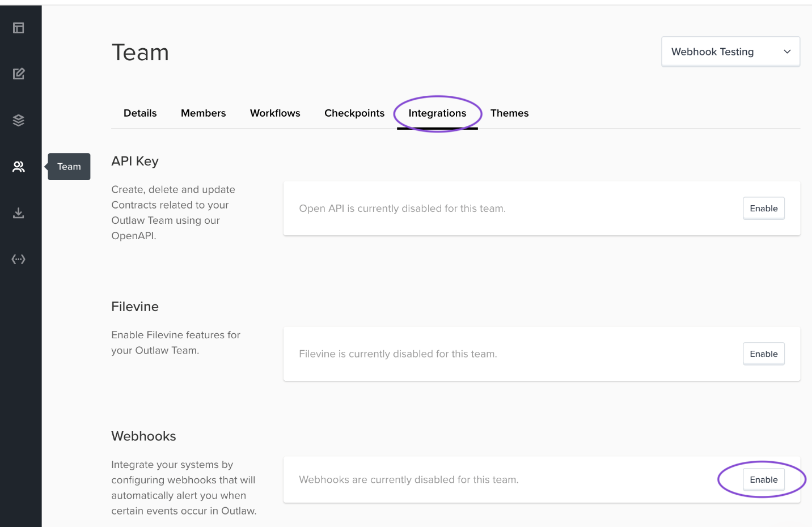
Task: Click 'Enable Filevine features' description text
Action: 176,343
